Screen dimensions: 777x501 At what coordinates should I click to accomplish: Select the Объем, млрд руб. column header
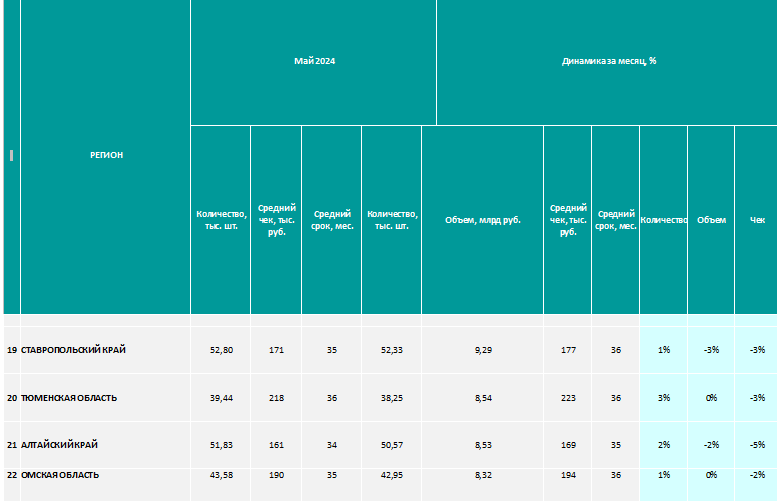tap(483, 220)
